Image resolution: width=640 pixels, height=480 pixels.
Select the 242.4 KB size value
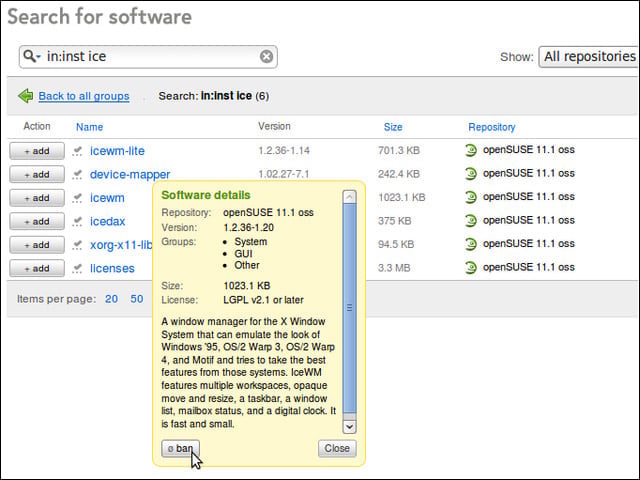[x=399, y=174]
